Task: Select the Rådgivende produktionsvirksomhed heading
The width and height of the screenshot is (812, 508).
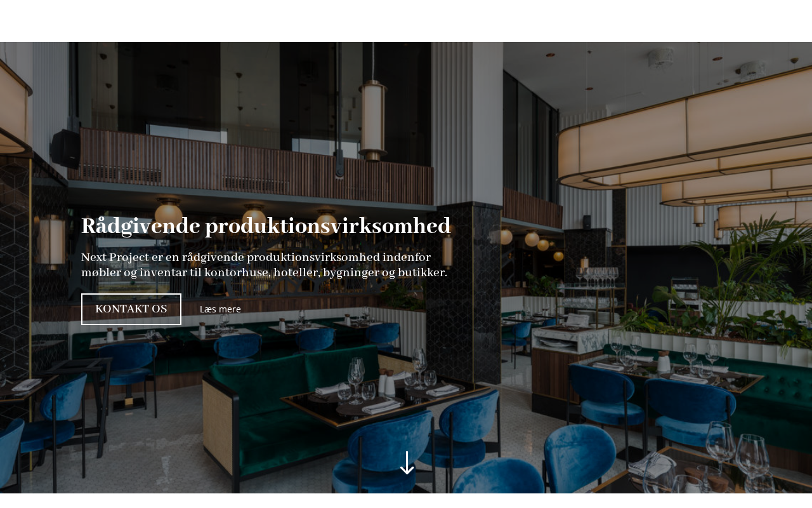Action: click(266, 226)
